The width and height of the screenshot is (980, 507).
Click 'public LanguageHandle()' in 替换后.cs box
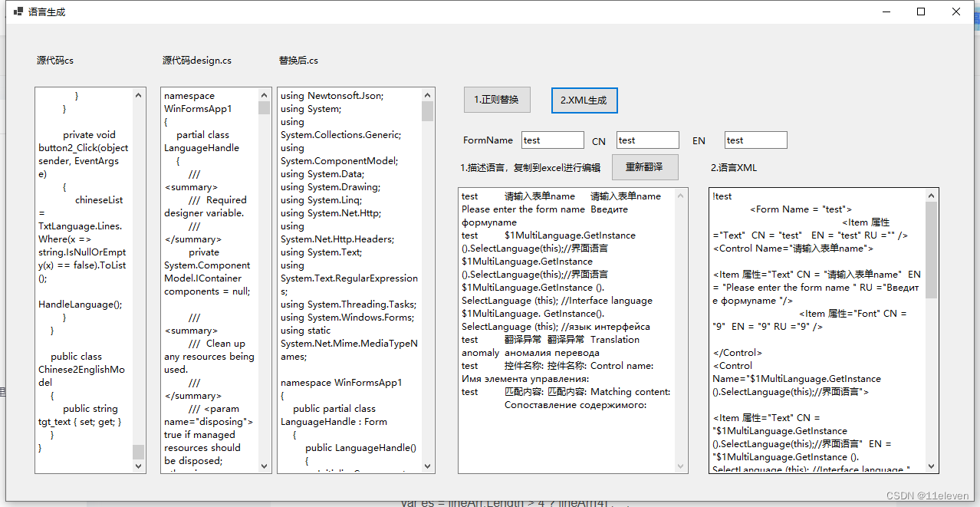(360, 448)
